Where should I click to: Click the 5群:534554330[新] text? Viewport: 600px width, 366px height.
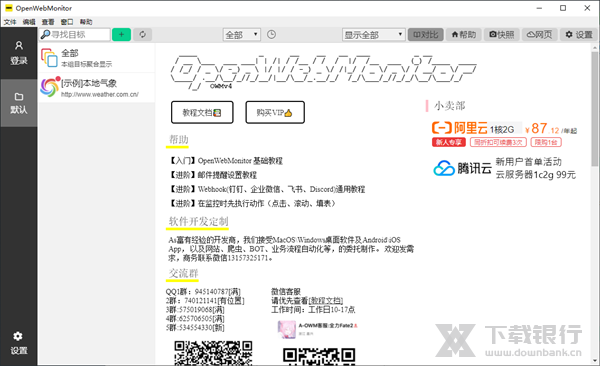(195, 328)
